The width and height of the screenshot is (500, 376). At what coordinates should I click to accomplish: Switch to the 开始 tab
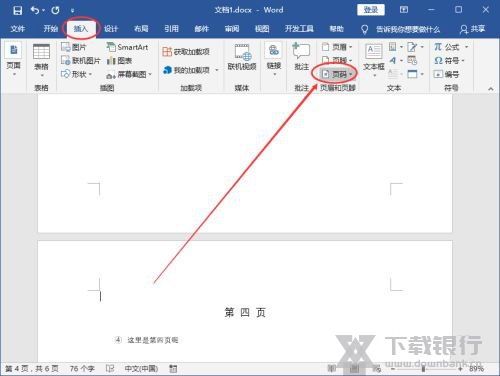(51, 29)
